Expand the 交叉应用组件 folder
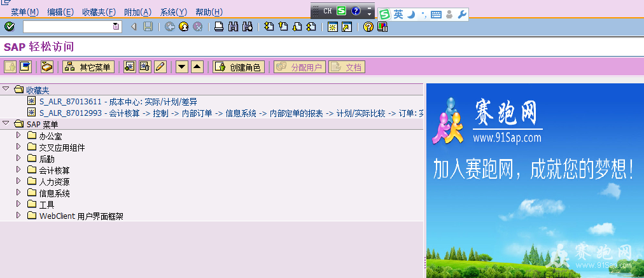 (x=18, y=146)
